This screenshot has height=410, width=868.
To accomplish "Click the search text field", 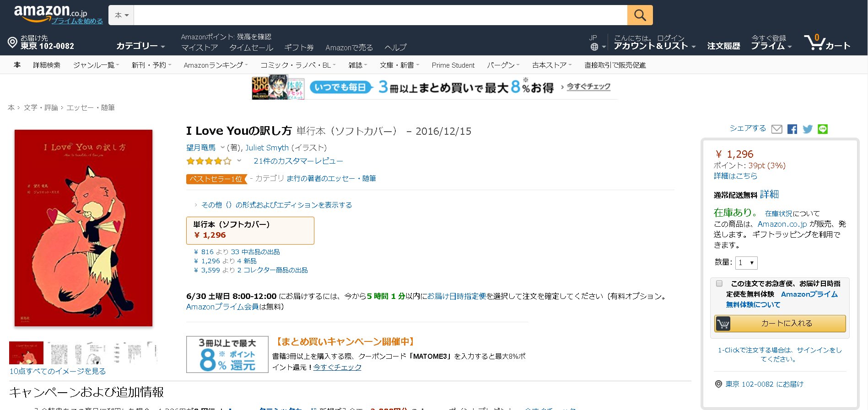I will click(380, 15).
